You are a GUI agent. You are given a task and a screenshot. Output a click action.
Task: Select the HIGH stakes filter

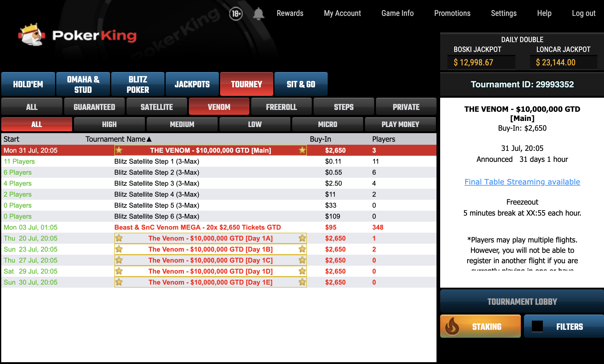click(x=109, y=124)
